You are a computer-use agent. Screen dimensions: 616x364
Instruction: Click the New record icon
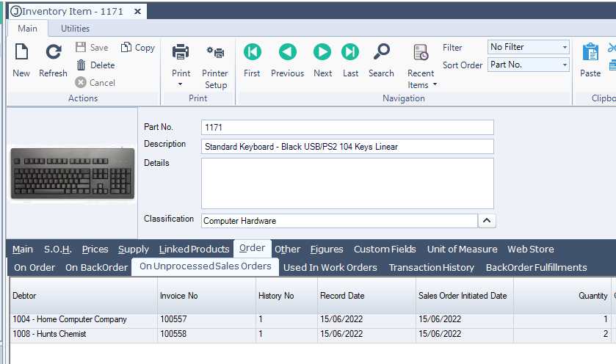point(21,53)
